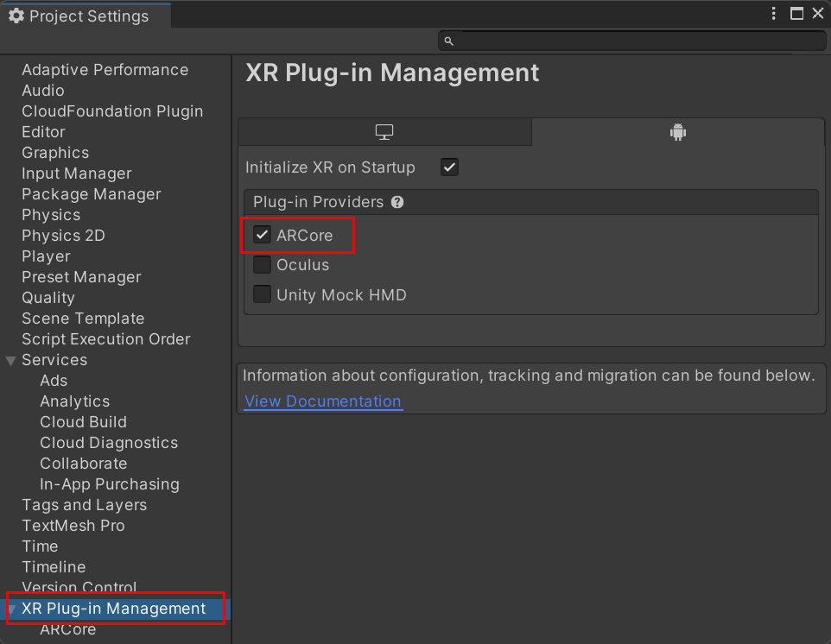The width and height of the screenshot is (831, 644).
Task: Click the Plug-in Providers help icon
Action: (397, 202)
